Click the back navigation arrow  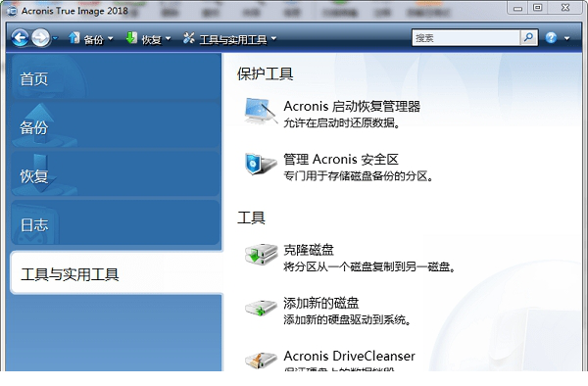[x=20, y=38]
